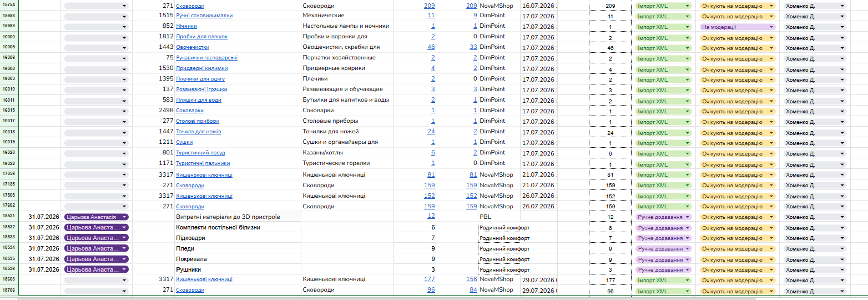Follow the 'Пляшки для води' link
The width and height of the screenshot is (868, 300).
[199, 100]
